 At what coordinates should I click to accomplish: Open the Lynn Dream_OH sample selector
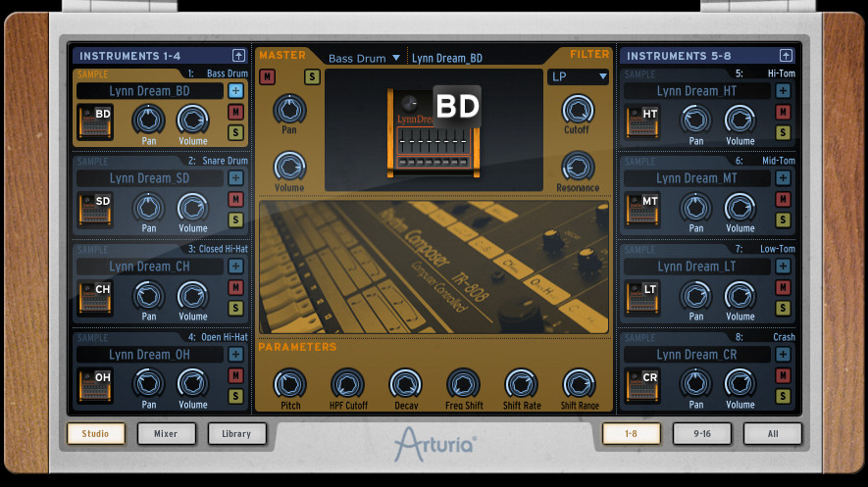pyautogui.click(x=149, y=355)
